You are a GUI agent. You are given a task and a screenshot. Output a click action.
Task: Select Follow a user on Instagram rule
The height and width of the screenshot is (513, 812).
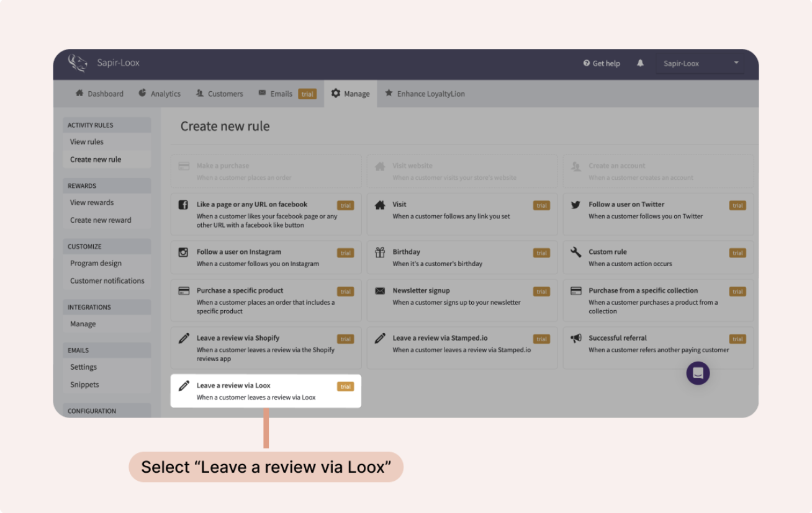tap(266, 257)
